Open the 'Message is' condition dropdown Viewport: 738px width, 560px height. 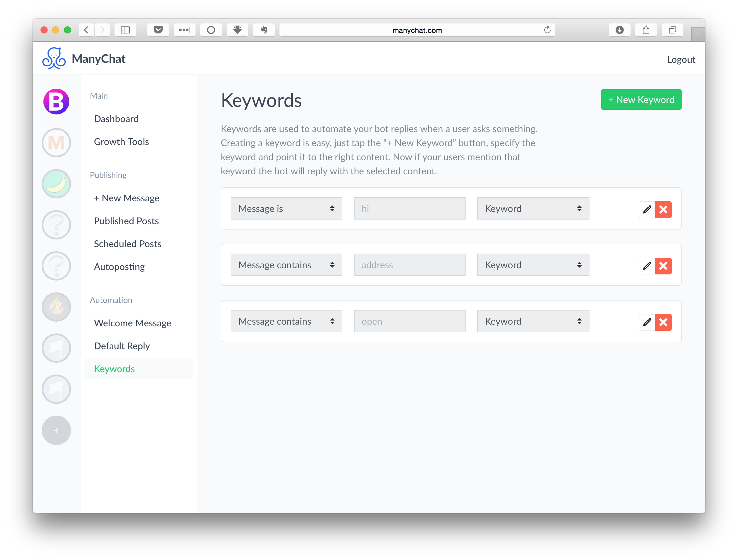286,208
